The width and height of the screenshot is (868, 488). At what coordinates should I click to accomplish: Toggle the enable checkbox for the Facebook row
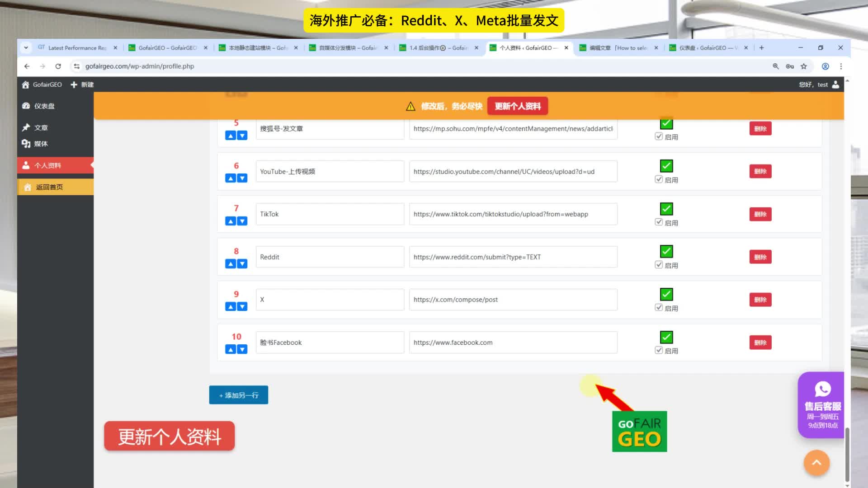[659, 350]
